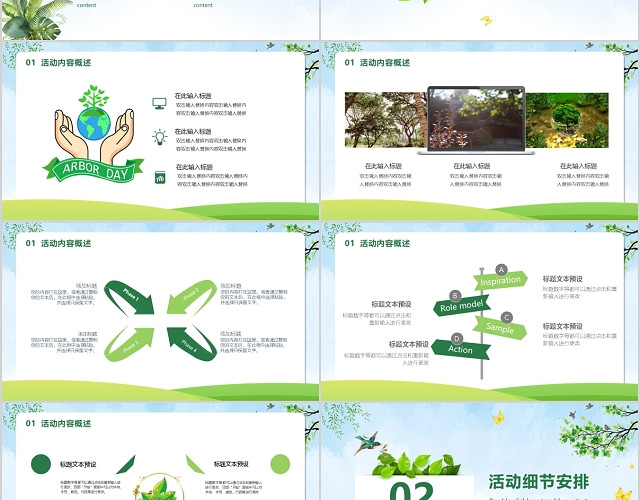Select the hummingbird on the 02 section slide
This screenshot has height=500, width=640.
pos(367,442)
